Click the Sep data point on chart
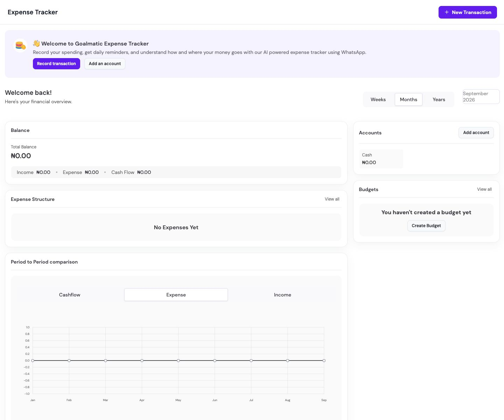The width and height of the screenshot is (504, 420). coord(324,360)
